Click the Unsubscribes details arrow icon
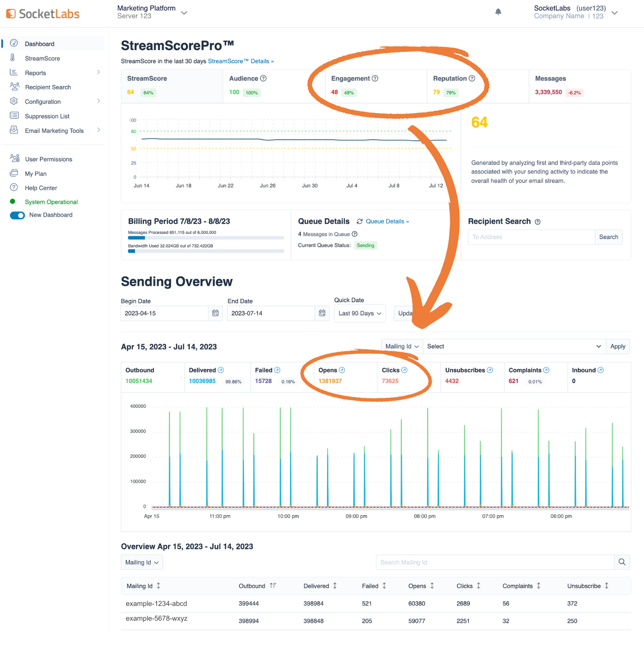The height and width of the screenshot is (651, 644). 490,370
